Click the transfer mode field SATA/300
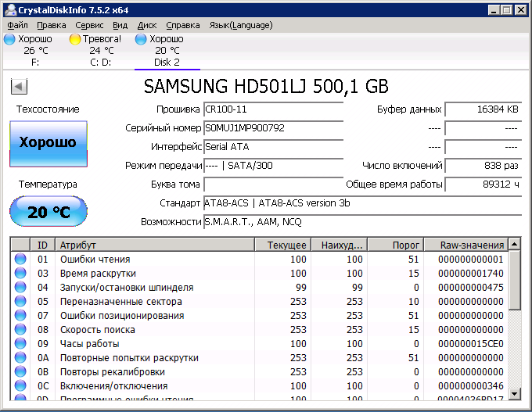This screenshot has width=532, height=412. [274, 166]
